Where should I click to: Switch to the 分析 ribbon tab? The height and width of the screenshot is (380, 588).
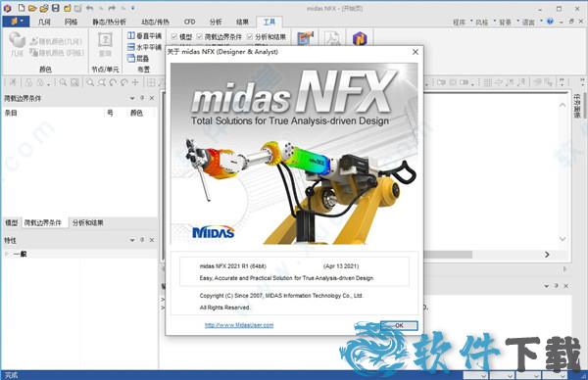[x=216, y=22]
